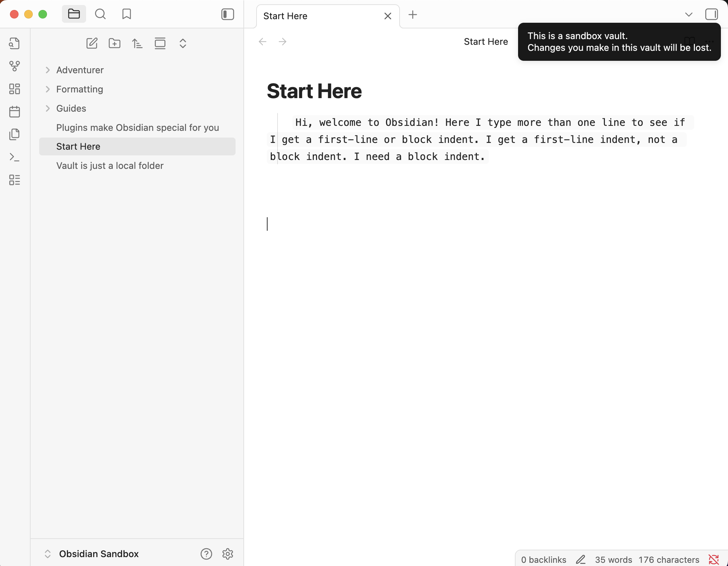Open the quick switcher icon in ribbon
Image resolution: width=728 pixels, height=566 pixels.
[14, 43]
